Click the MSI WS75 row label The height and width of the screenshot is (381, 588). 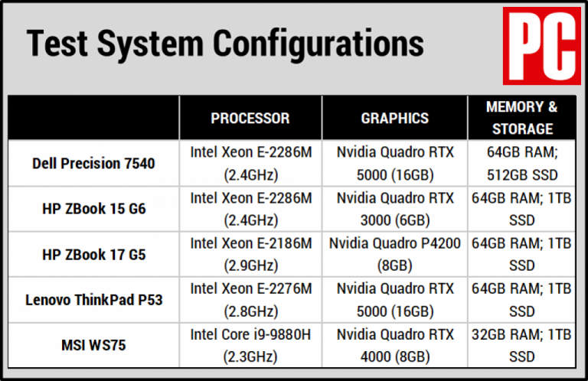pyautogui.click(x=93, y=346)
